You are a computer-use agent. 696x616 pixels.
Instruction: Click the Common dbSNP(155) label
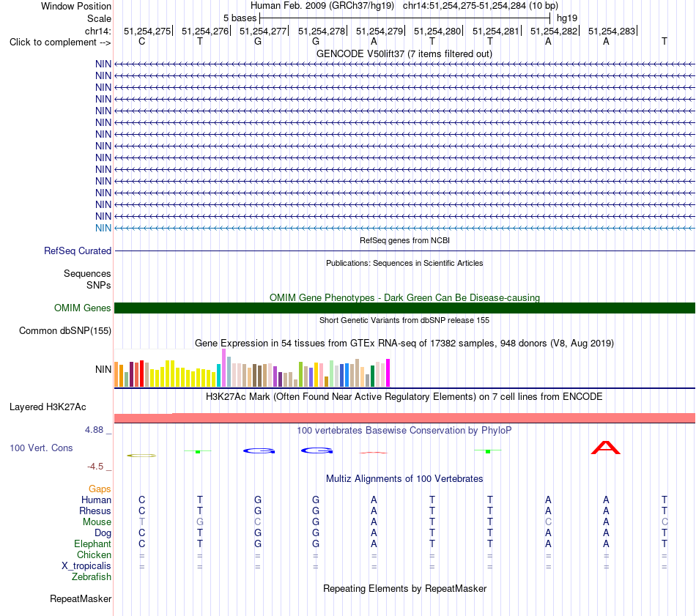coord(64,330)
